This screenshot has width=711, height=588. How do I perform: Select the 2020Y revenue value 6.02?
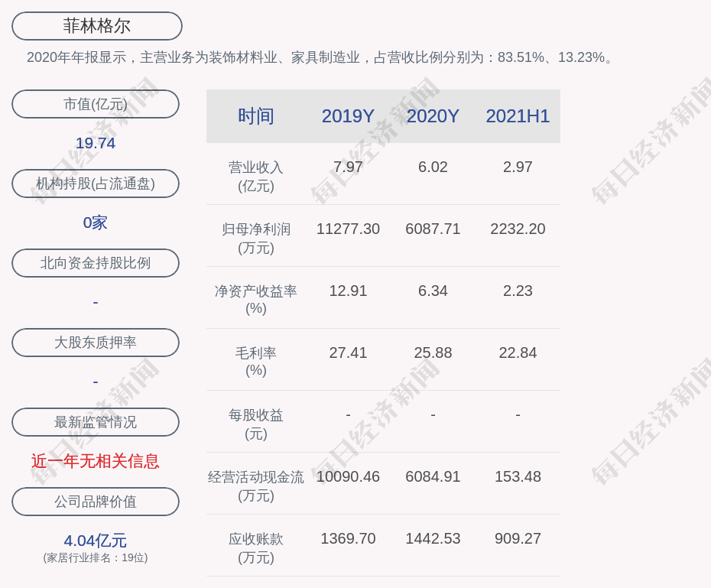pyautogui.click(x=433, y=167)
